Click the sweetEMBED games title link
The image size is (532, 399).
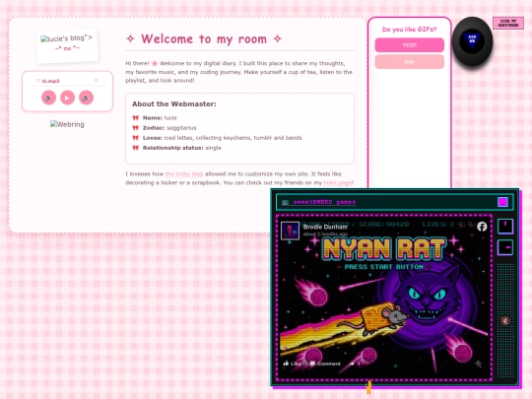click(x=324, y=202)
